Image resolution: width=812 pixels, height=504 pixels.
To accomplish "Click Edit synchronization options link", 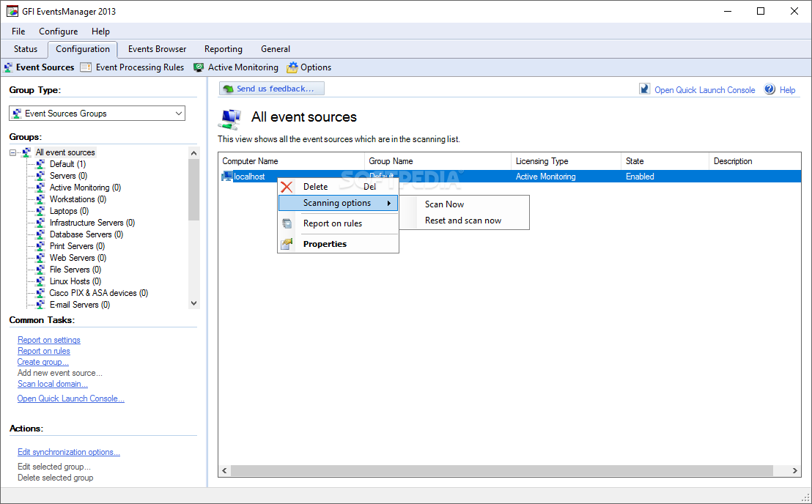I will tap(69, 452).
